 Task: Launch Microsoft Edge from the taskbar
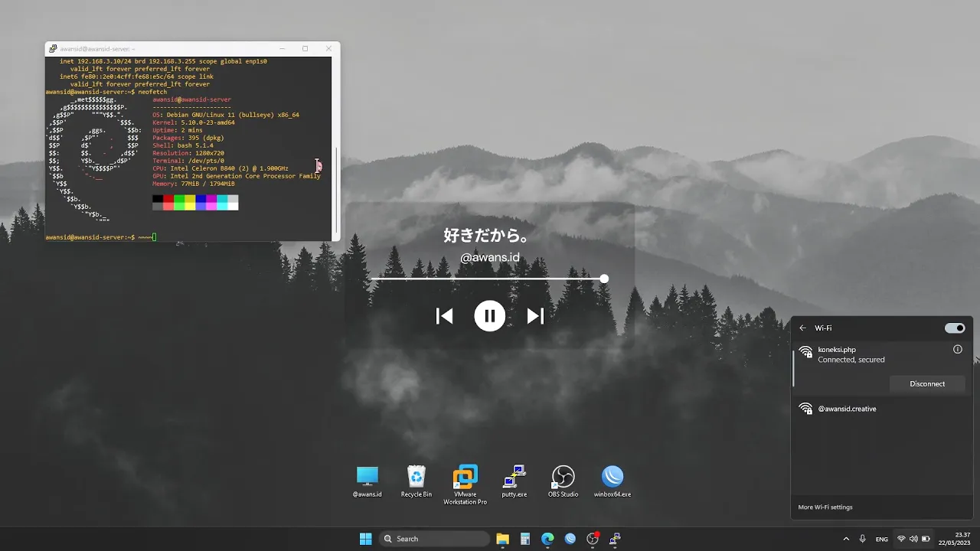[547, 539]
